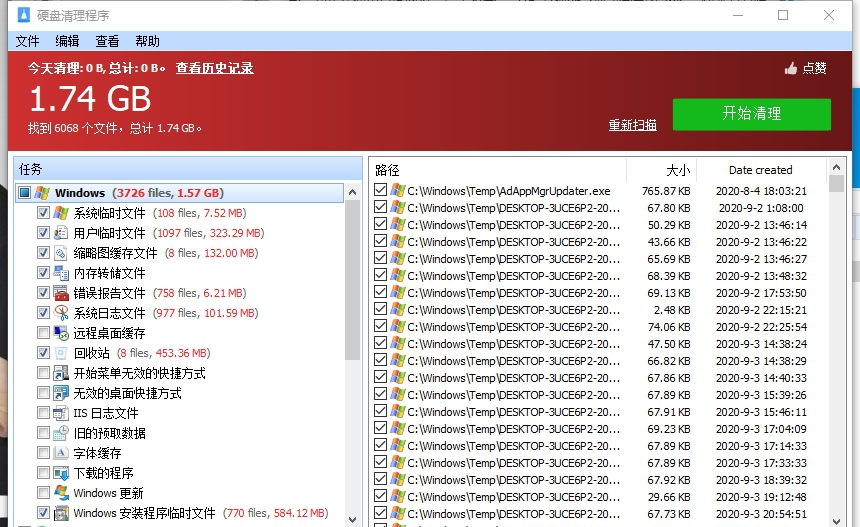This screenshot has height=527, width=860.
Task: Click the 47.50 KB size cell
Action: (669, 344)
